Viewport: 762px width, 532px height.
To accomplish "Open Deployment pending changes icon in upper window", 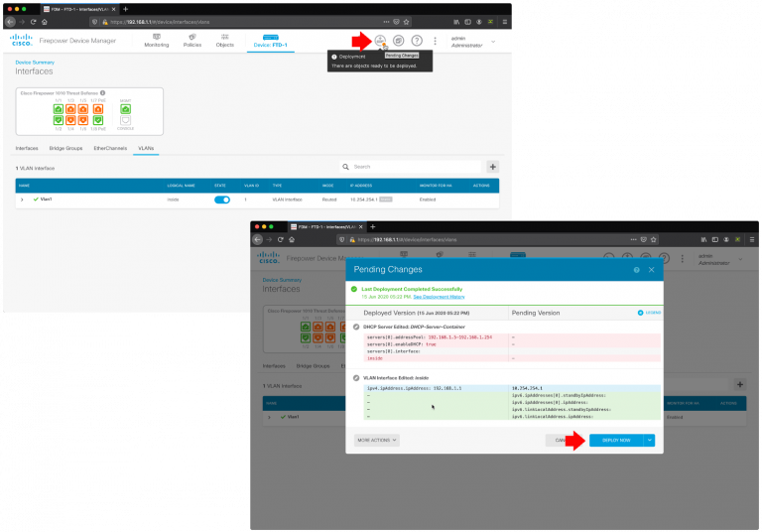I will pos(380,41).
